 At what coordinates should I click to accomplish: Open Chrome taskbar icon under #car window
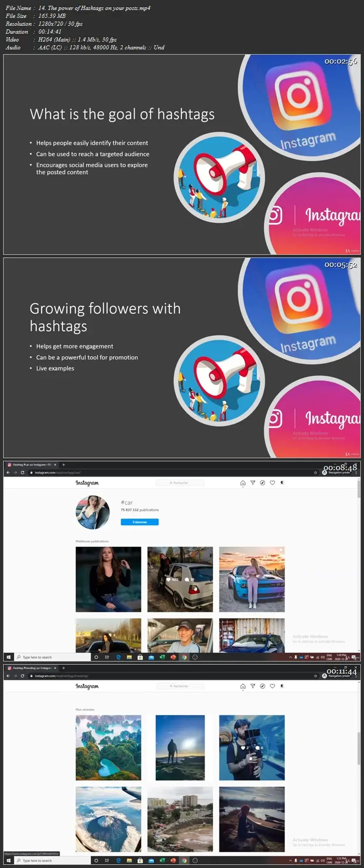pyautogui.click(x=184, y=657)
